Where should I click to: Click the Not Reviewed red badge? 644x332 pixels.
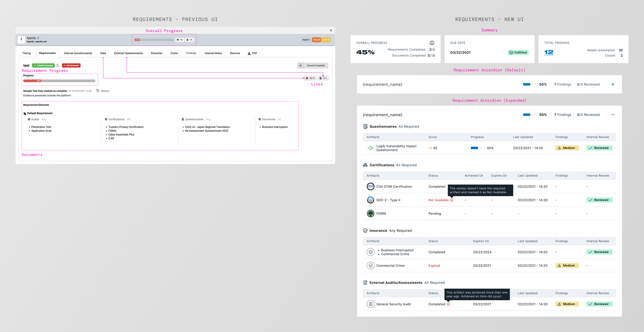point(71,65)
